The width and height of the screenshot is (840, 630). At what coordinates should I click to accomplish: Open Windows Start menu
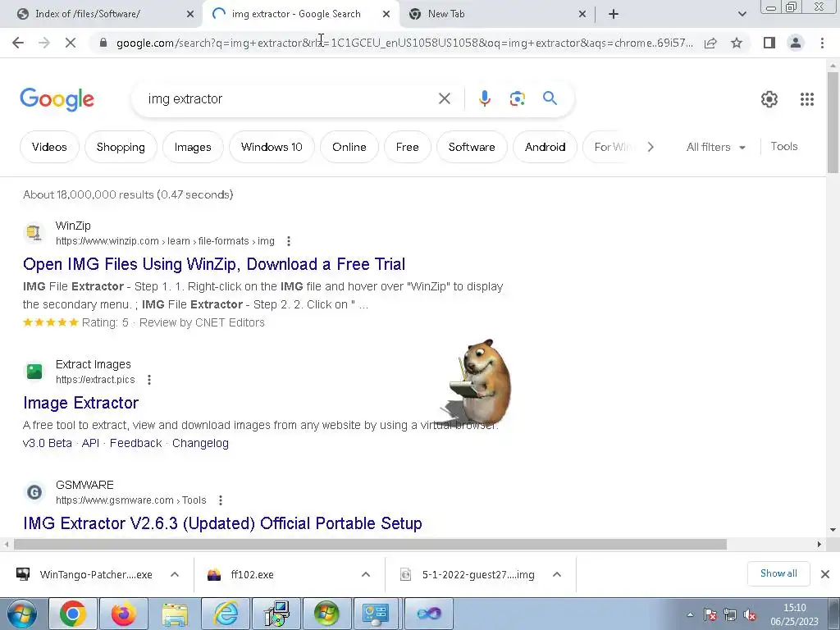22,614
